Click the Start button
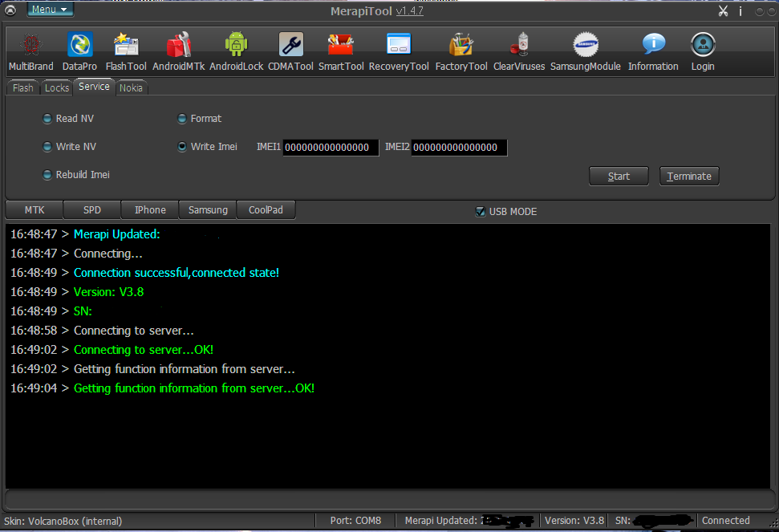 coord(619,177)
